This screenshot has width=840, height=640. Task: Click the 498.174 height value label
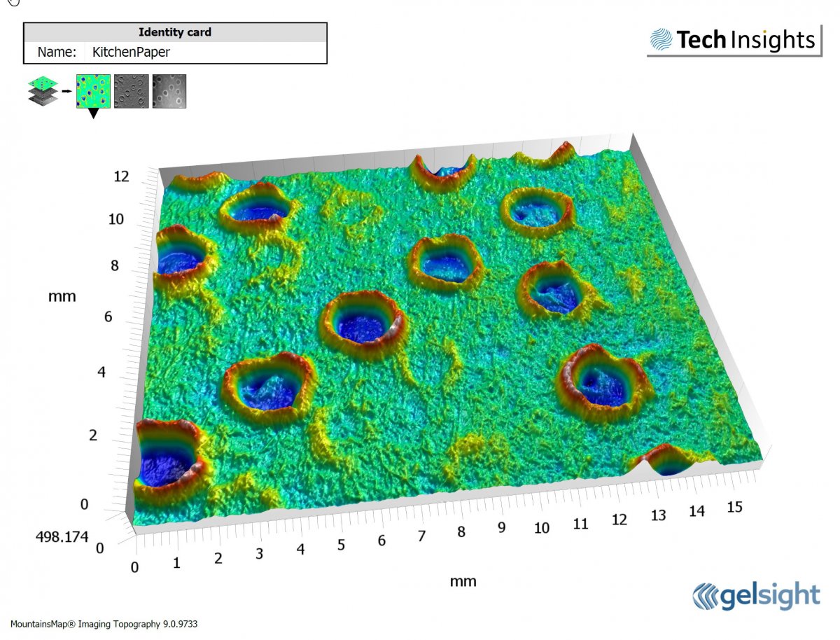[63, 537]
